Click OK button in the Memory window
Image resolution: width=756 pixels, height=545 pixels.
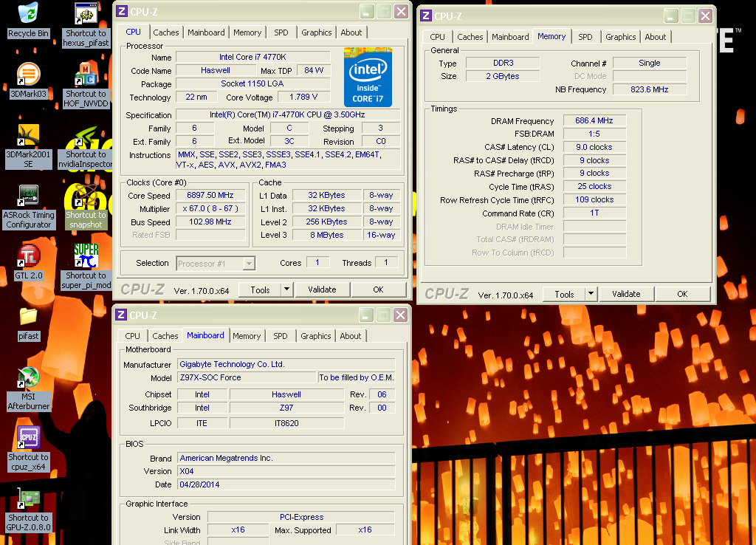(x=682, y=294)
